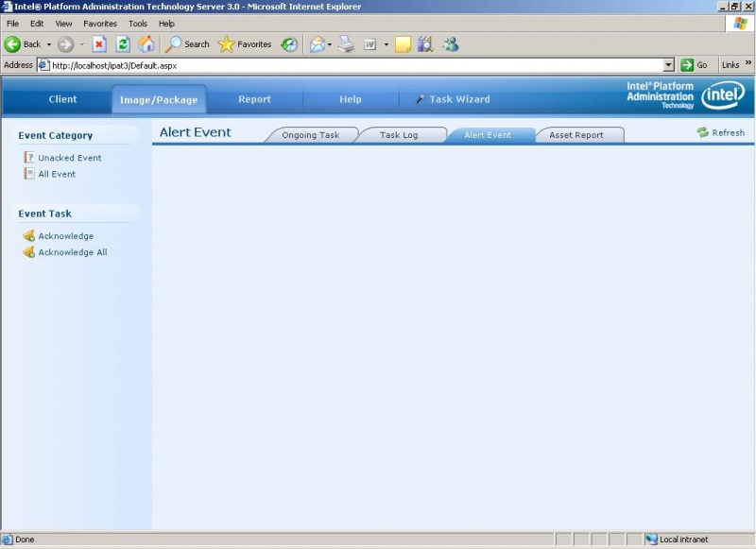Open the Tools menu
The height and width of the screenshot is (549, 756).
coord(138,23)
